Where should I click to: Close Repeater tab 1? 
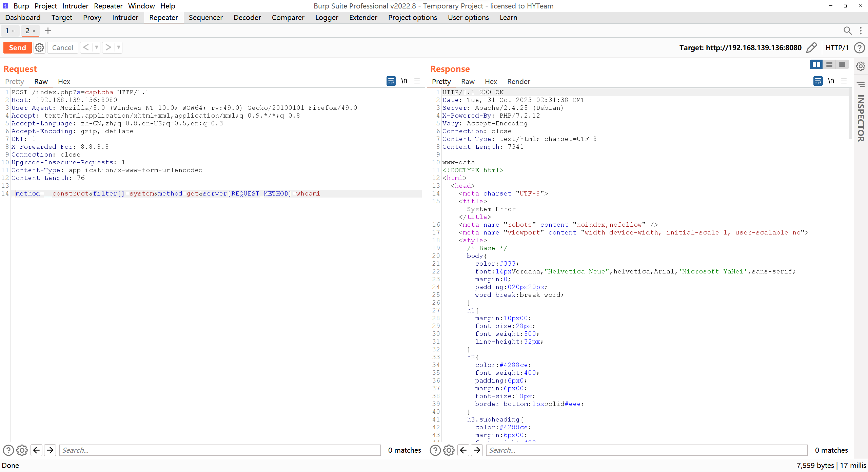14,31
